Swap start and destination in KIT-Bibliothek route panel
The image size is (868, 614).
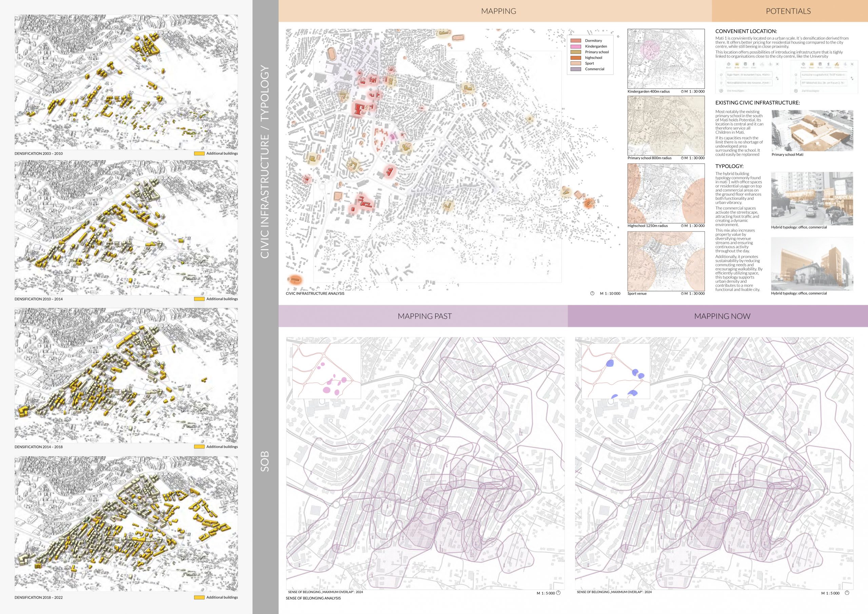[852, 79]
